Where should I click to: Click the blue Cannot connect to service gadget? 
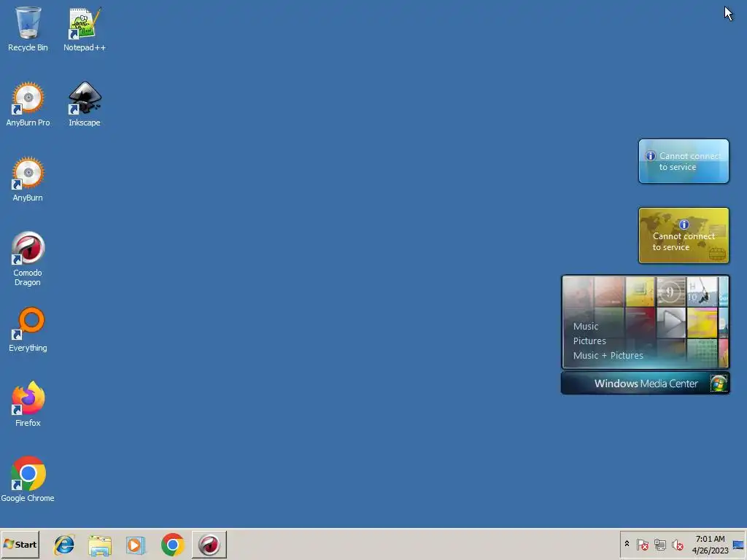(684, 161)
